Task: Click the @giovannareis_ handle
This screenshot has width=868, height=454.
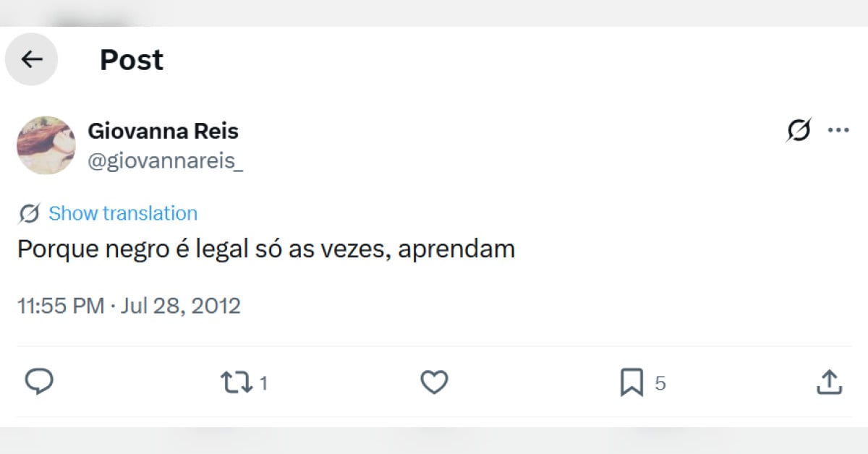Action: (165, 161)
